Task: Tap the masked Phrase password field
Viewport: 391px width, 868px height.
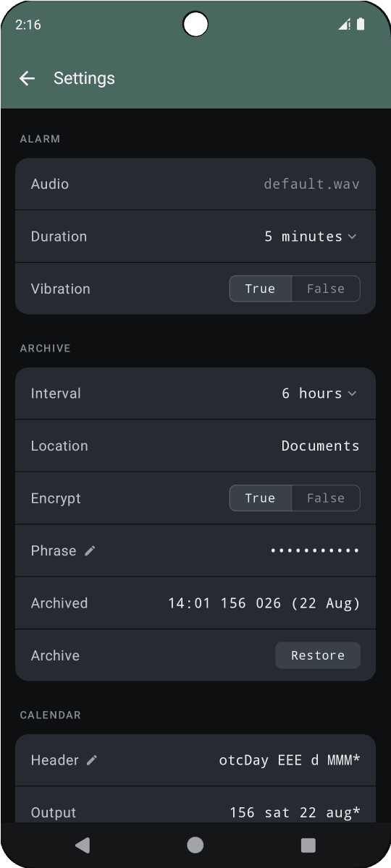Action: pos(315,550)
